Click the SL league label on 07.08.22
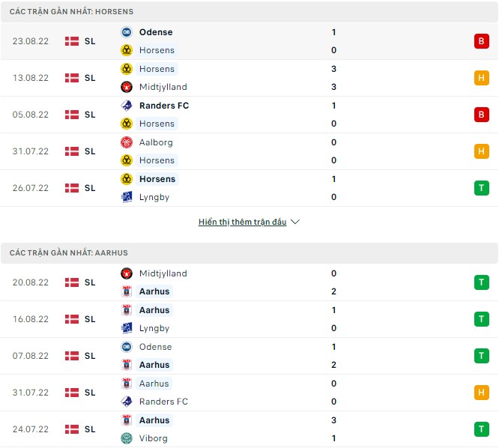Viewport: 502px width, 448px height. point(90,356)
